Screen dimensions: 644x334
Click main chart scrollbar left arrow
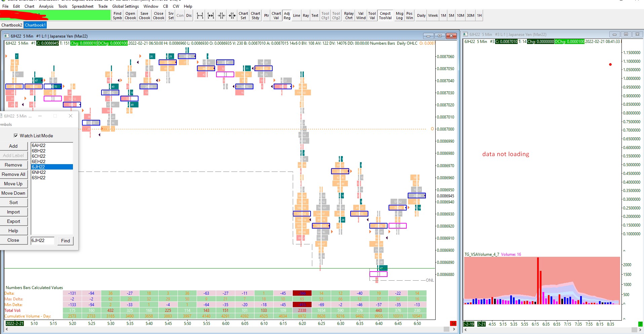7,329
